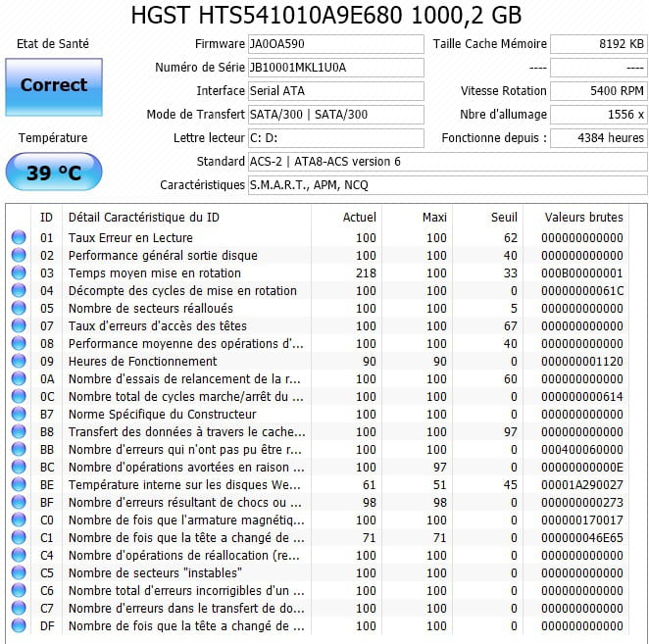The width and height of the screenshot is (649, 644).
Task: Click the status orb for ID 04
Action: tap(19, 290)
